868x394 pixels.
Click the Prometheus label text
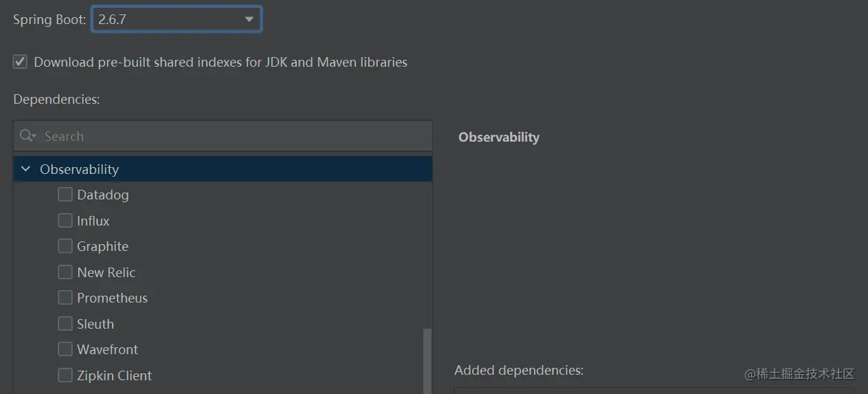click(x=112, y=298)
